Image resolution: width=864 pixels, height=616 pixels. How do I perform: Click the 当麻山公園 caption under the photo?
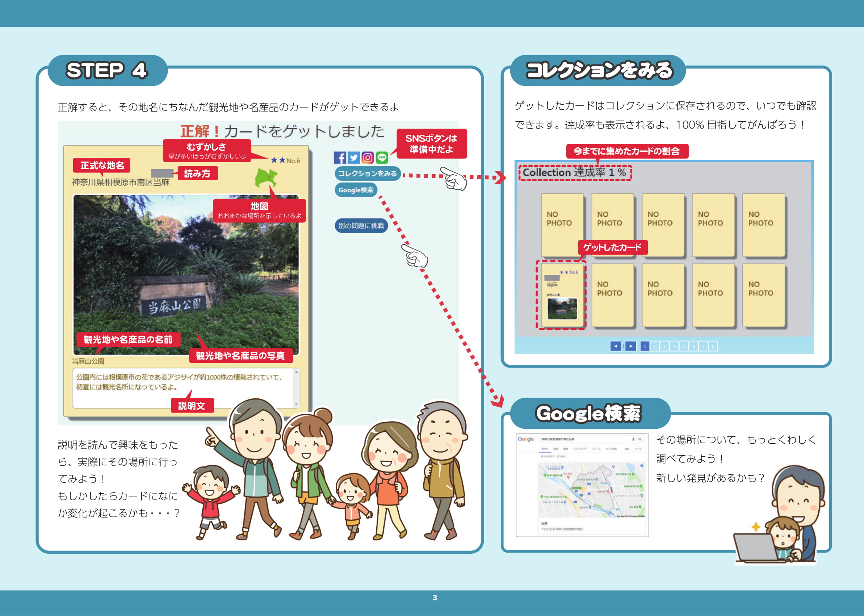point(88,361)
